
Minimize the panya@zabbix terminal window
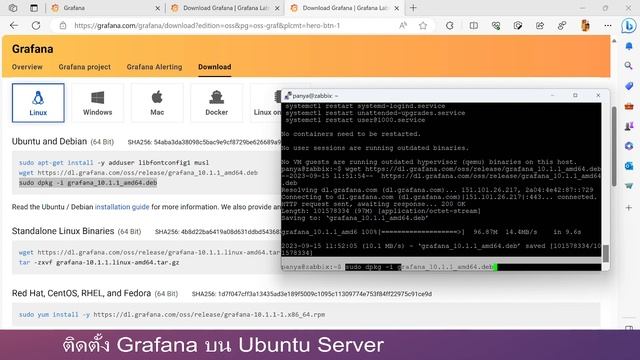tap(552, 96)
